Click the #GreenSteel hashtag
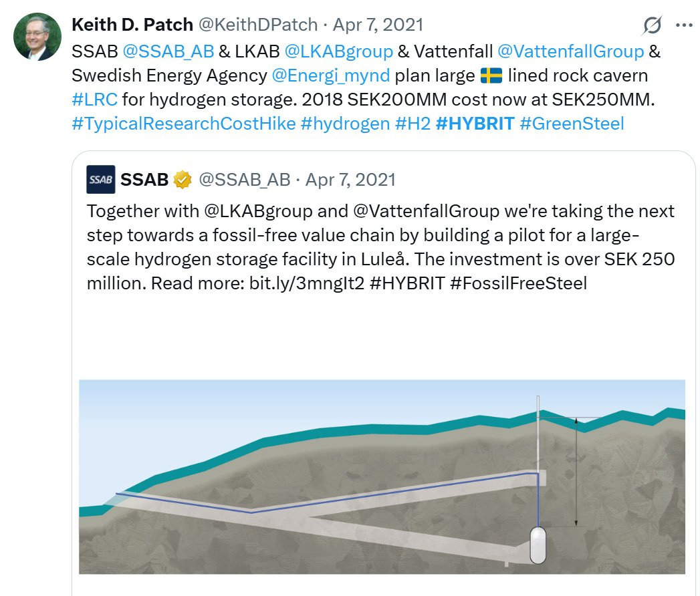This screenshot has width=700, height=596. point(572,124)
